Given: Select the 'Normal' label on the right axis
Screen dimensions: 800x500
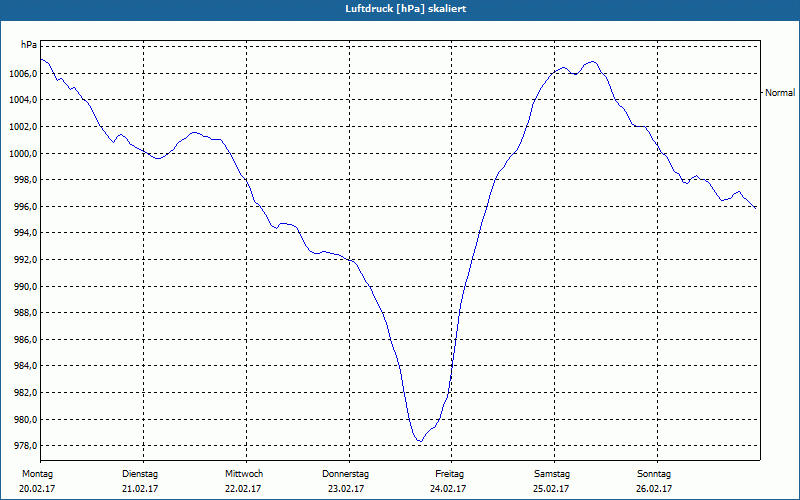Looking at the screenshot, I should [780, 92].
